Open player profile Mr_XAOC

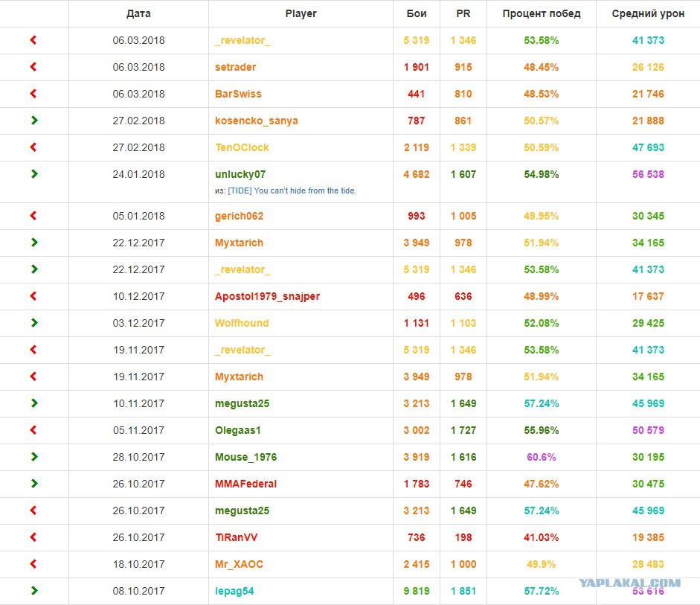[x=239, y=564]
